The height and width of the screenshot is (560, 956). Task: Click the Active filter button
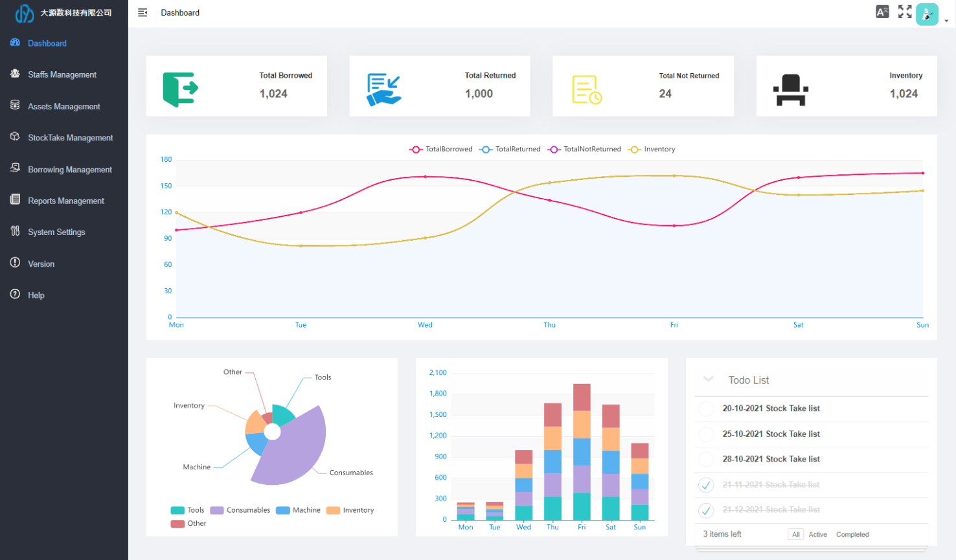(817, 534)
